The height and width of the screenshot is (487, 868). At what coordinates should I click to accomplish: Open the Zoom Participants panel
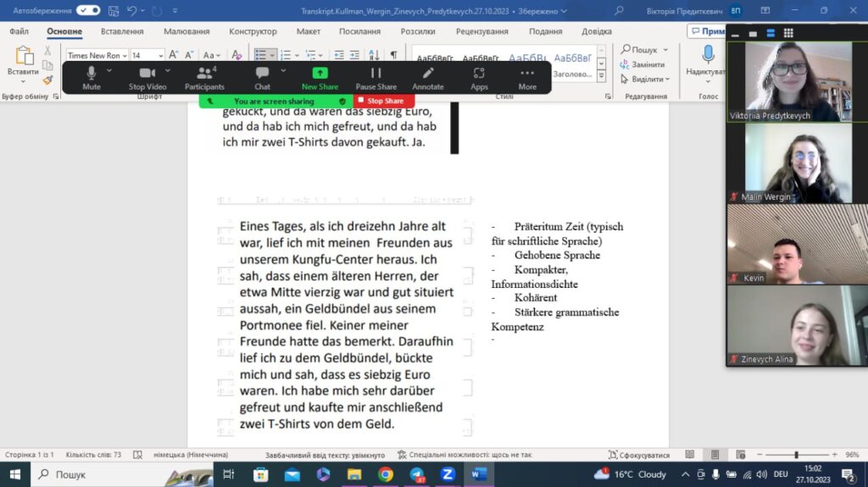(x=204, y=77)
